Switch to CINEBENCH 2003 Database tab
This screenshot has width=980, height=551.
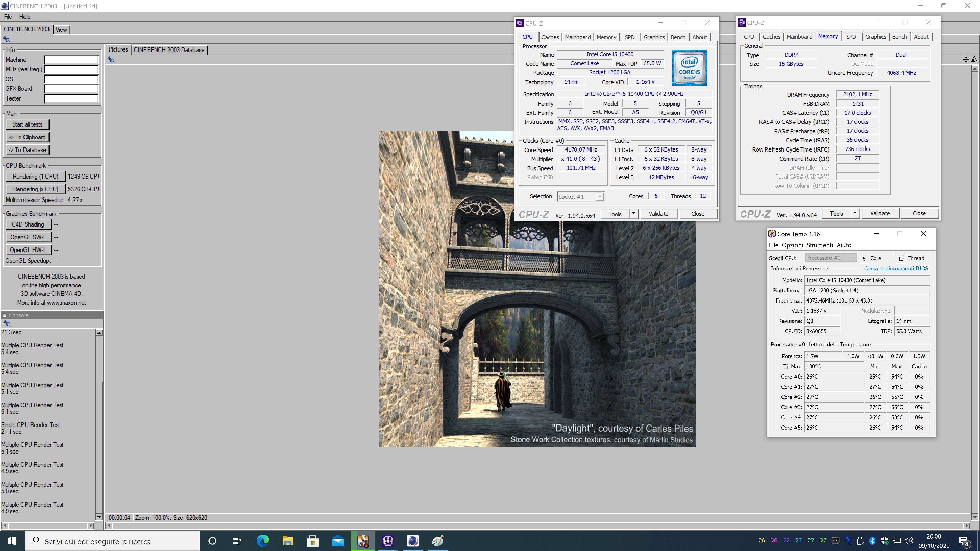(x=169, y=50)
